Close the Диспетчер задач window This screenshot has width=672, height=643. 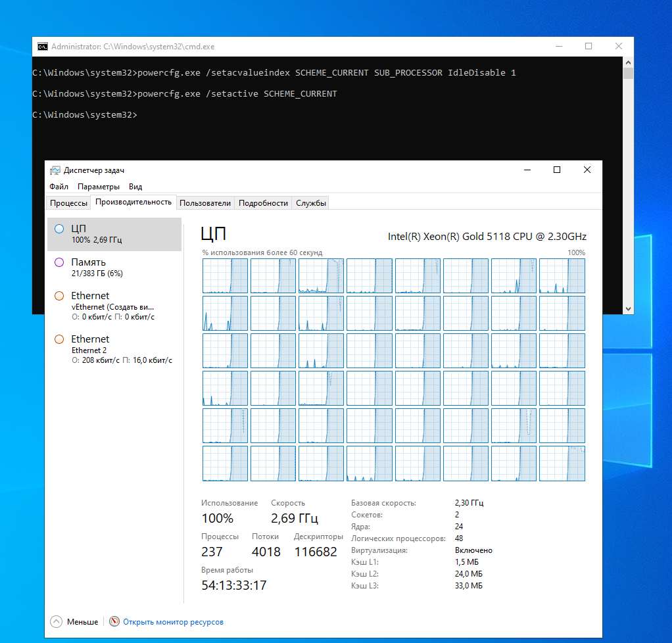pyautogui.click(x=587, y=170)
